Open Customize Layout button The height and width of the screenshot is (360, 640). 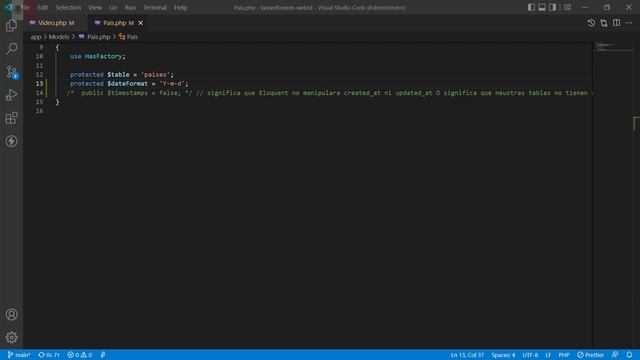(x=567, y=7)
